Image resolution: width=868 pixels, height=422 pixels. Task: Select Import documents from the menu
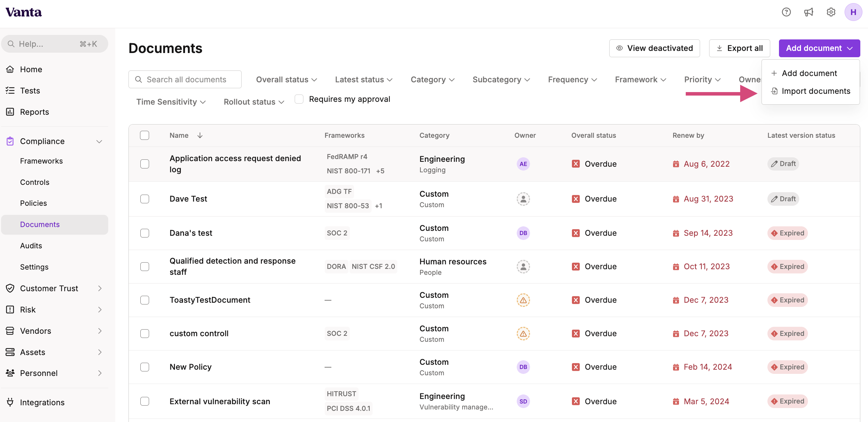click(810, 91)
